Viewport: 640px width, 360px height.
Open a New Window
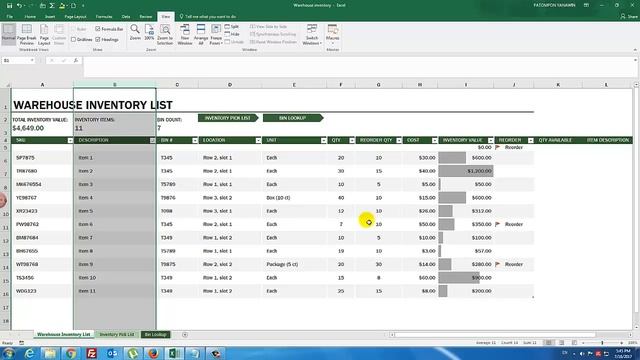click(x=185, y=34)
